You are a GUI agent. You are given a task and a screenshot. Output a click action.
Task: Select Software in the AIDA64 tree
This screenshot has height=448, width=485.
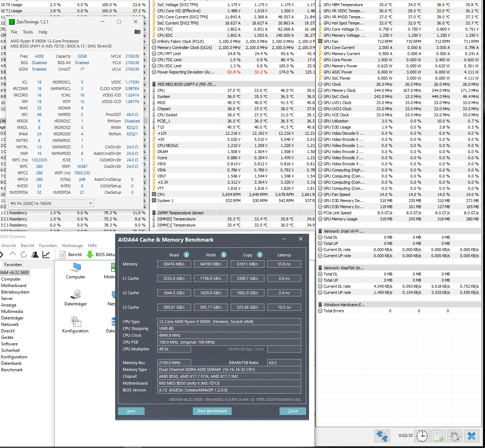(9, 344)
